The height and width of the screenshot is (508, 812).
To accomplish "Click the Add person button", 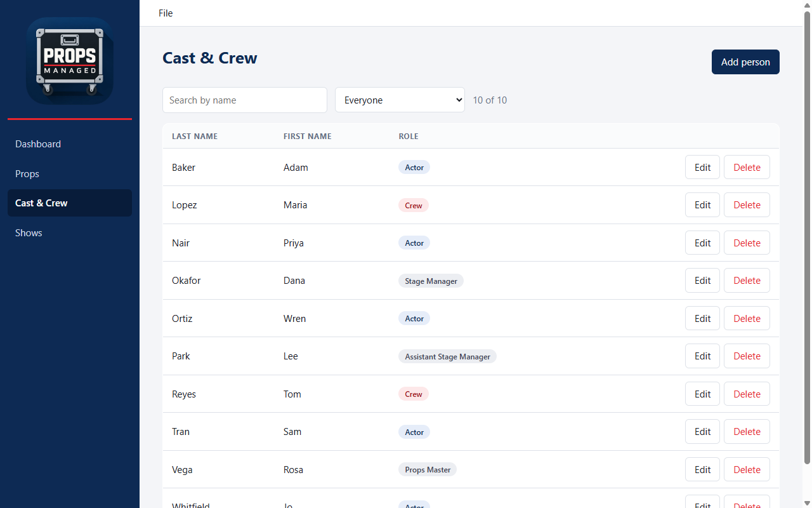I will [x=745, y=62].
